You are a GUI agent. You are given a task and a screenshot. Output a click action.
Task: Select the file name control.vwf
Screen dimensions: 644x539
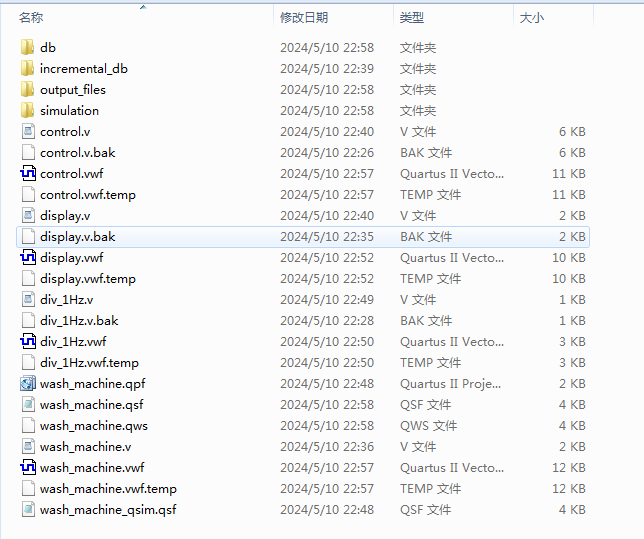[x=71, y=174]
